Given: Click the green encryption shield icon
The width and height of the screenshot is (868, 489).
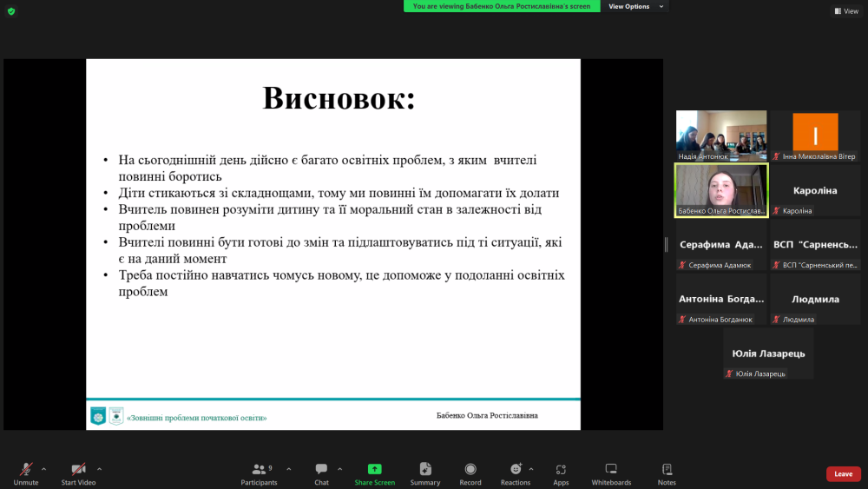Looking at the screenshot, I should point(11,11).
